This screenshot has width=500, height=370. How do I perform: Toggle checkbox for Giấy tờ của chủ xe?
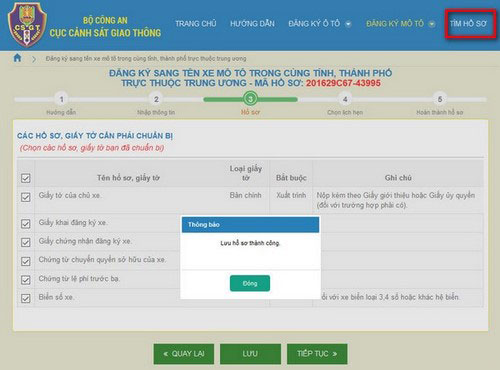pos(26,197)
